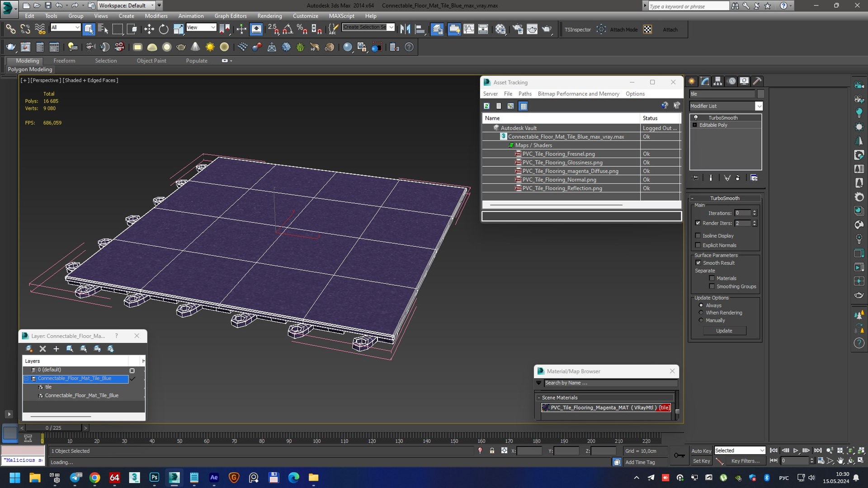Activate the Select and Rotate tool

pos(163,29)
